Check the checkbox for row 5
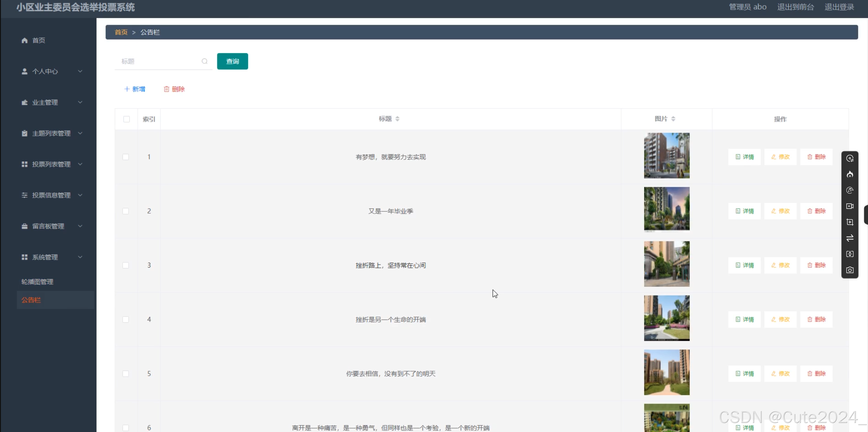 [x=126, y=374]
